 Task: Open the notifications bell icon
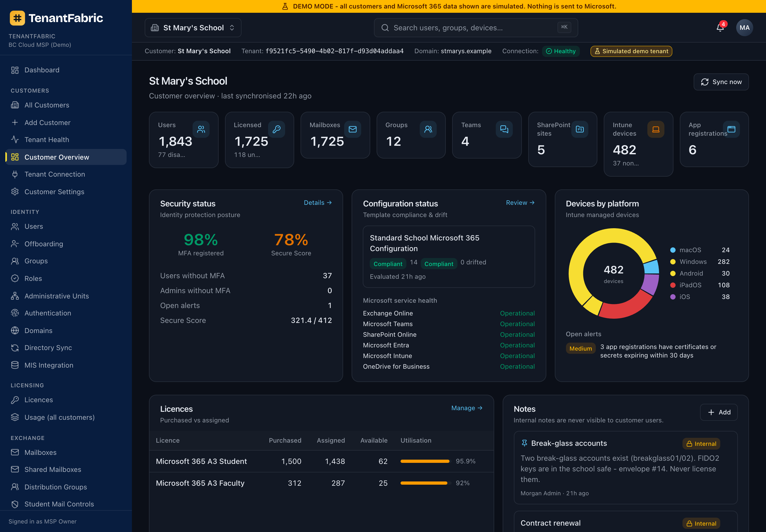click(x=720, y=28)
